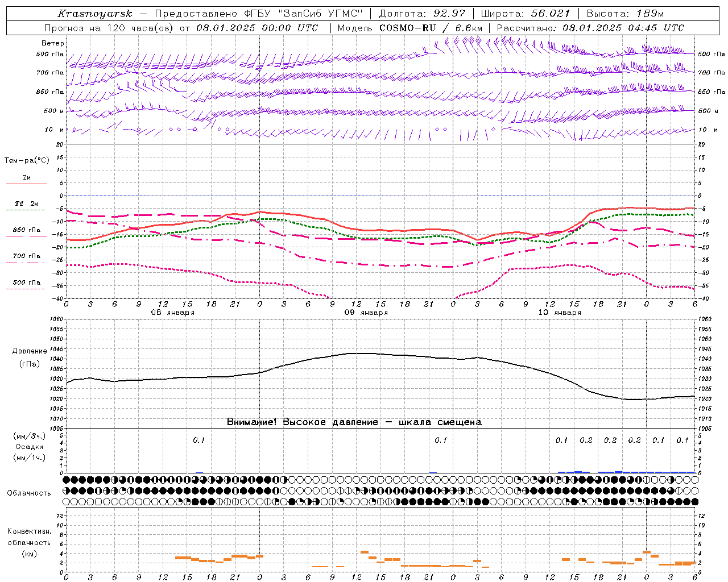Click the Модель COSMO-RU / 6.6км label
728x582 pixels.
[410, 28]
